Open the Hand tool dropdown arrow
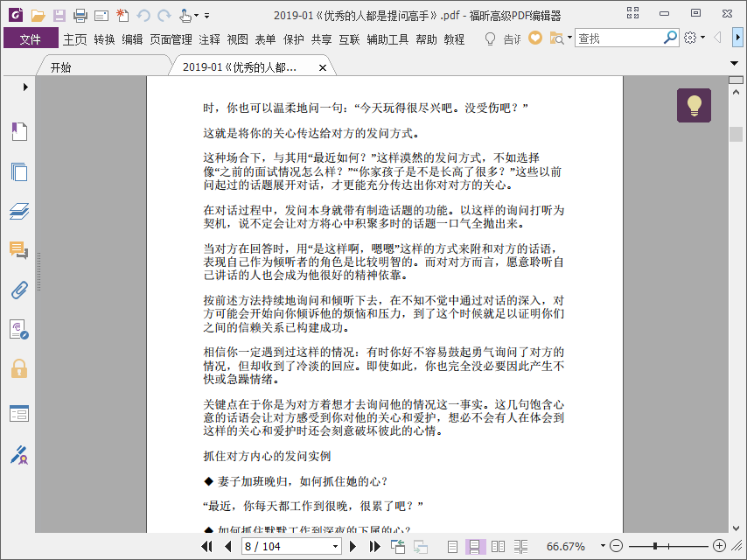 point(196,16)
